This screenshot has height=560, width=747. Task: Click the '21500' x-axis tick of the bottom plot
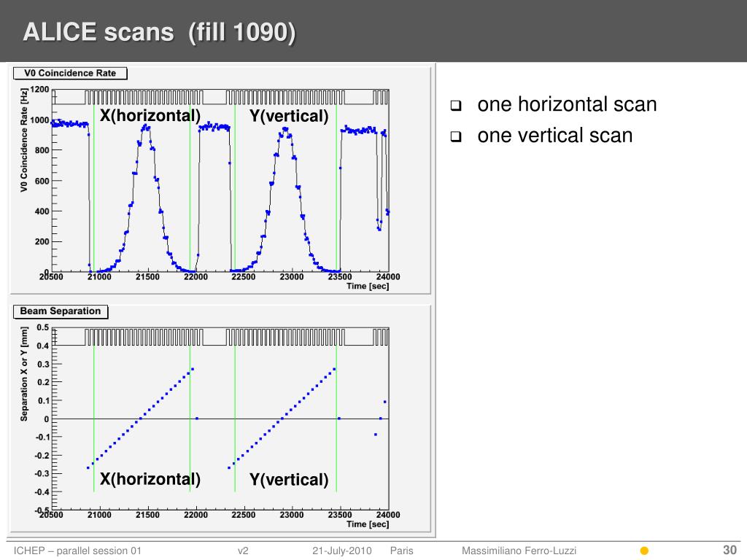[147, 515]
